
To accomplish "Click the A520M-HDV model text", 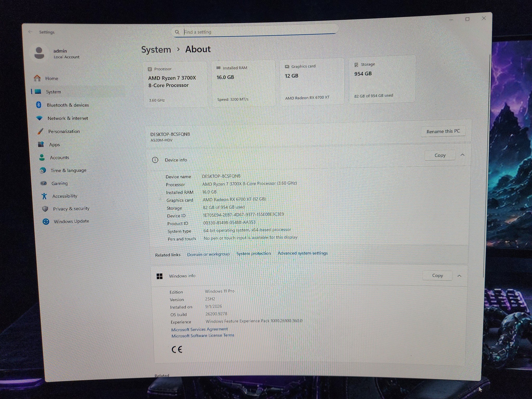I will click(161, 140).
